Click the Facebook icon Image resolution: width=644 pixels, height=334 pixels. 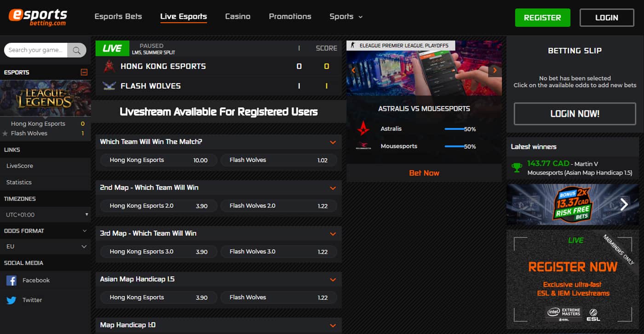coord(11,281)
